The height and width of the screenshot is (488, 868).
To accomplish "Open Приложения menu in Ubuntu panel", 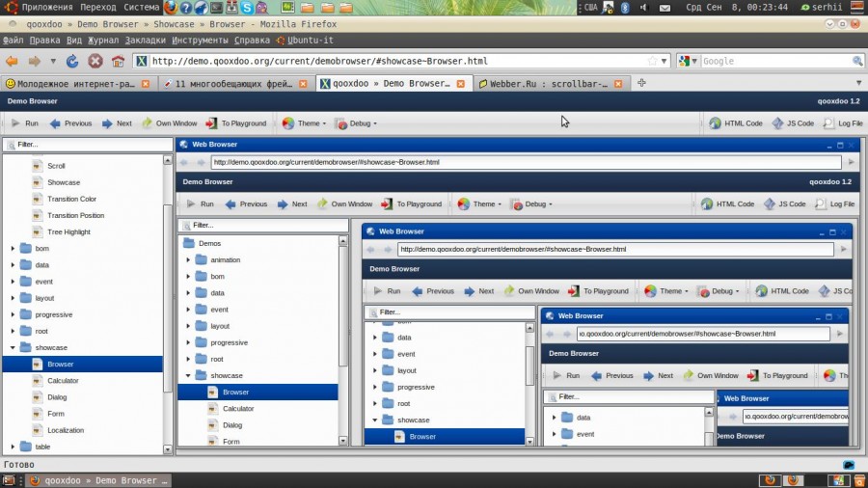I will (46, 7).
